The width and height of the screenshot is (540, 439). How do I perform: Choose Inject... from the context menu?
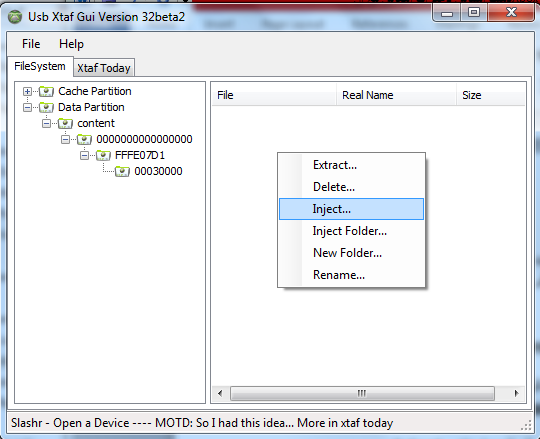pos(351,209)
